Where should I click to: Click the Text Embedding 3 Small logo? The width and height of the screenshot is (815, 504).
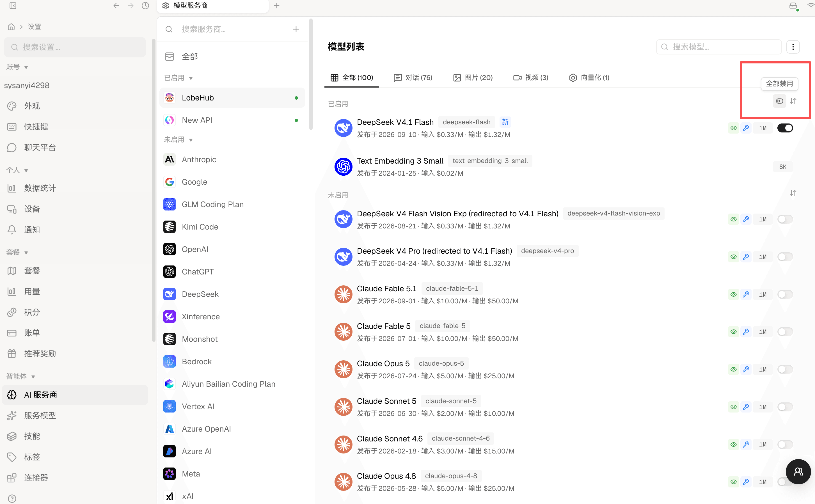tap(343, 167)
